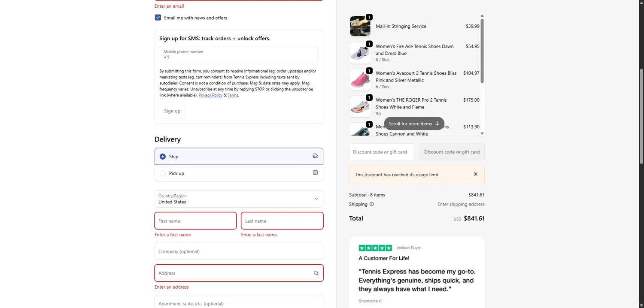Click the Mail-in Stringing Service thumbnail
Screen dimensions: 644x308
(x=360, y=26)
